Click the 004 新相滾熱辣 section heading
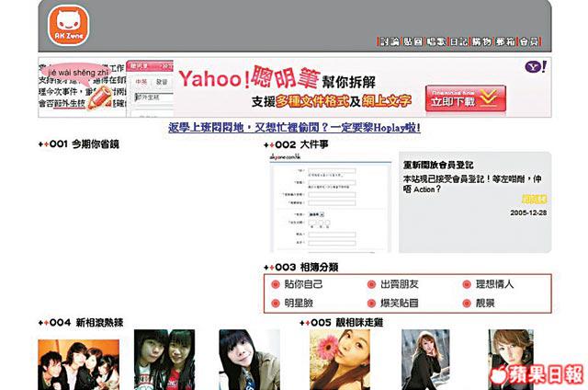The image size is (588, 390). tap(81, 323)
